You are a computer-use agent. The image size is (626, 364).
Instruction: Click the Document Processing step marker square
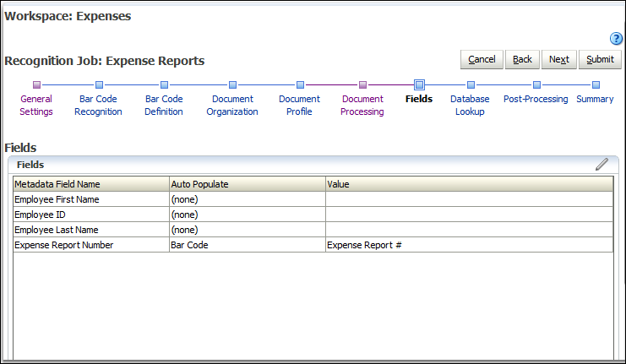[x=362, y=84]
